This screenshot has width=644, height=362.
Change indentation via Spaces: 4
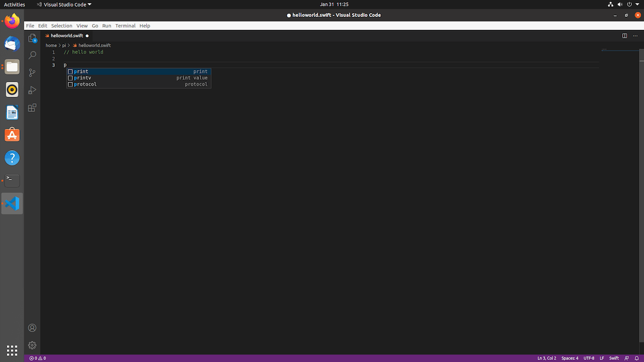coord(569,358)
